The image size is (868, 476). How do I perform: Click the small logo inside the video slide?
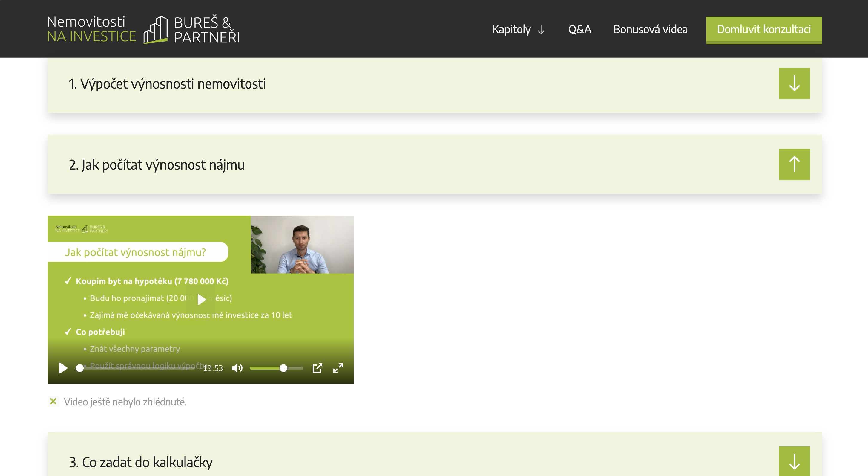coord(81,229)
